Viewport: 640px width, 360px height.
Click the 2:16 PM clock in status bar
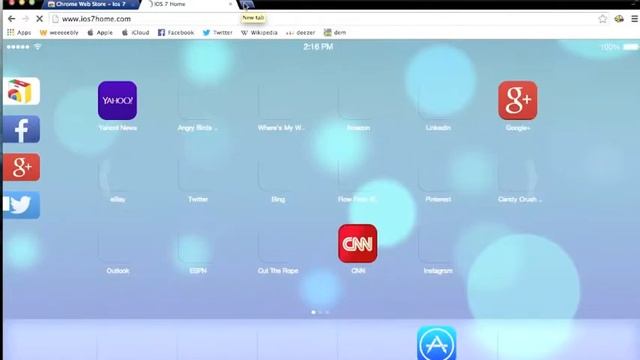click(318, 47)
